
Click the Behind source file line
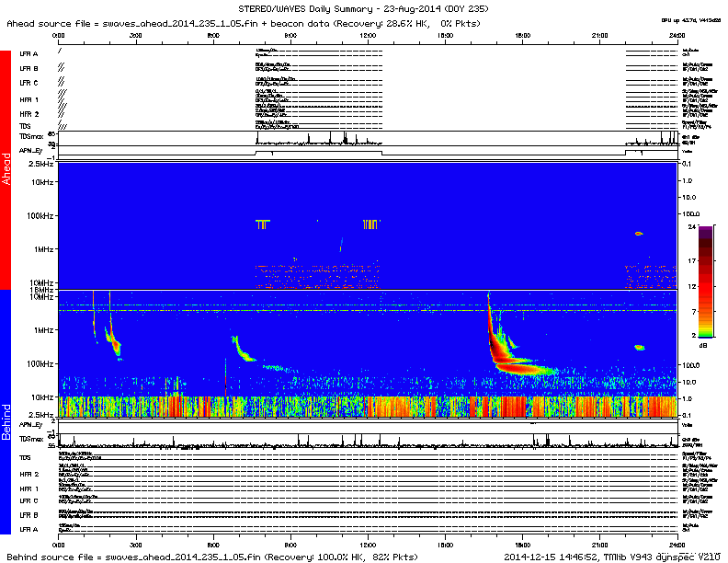(x=211, y=557)
